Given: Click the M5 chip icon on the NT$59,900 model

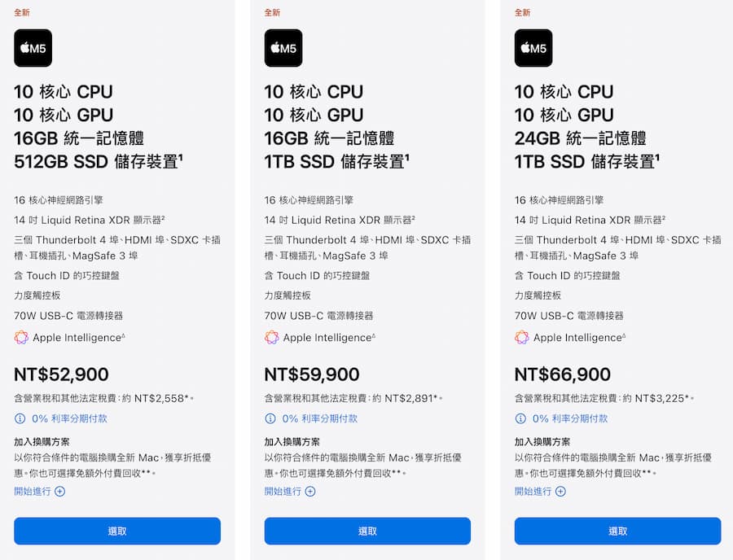Looking at the screenshot, I should coord(283,48).
